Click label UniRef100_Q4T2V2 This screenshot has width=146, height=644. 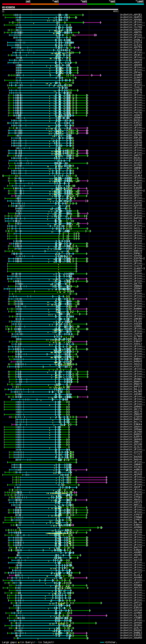pyautogui.click(x=131, y=299)
